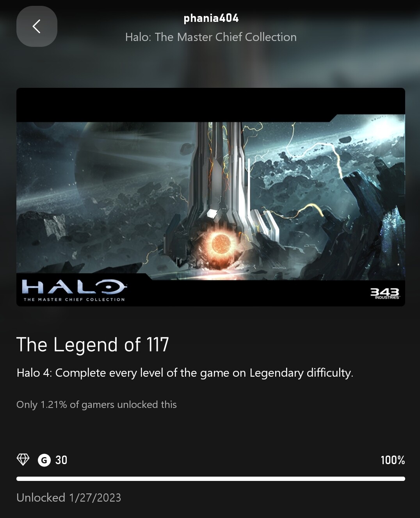Tap the Unlocked 1/27/2023 date
This screenshot has width=420, height=518.
point(69,498)
